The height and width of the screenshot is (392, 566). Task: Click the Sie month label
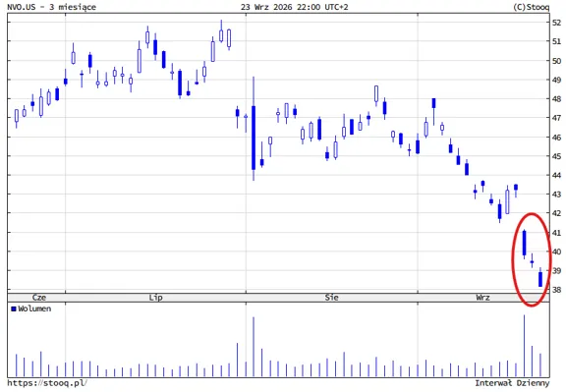tap(331, 298)
